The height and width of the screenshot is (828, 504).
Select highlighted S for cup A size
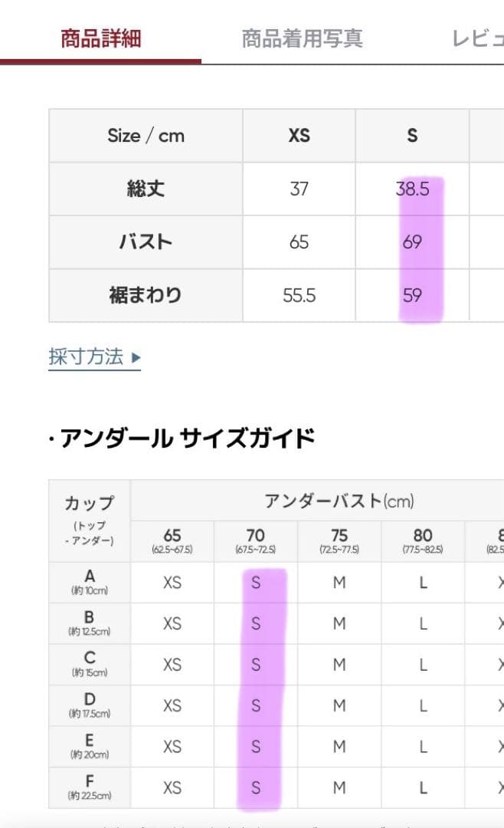pyautogui.click(x=256, y=583)
